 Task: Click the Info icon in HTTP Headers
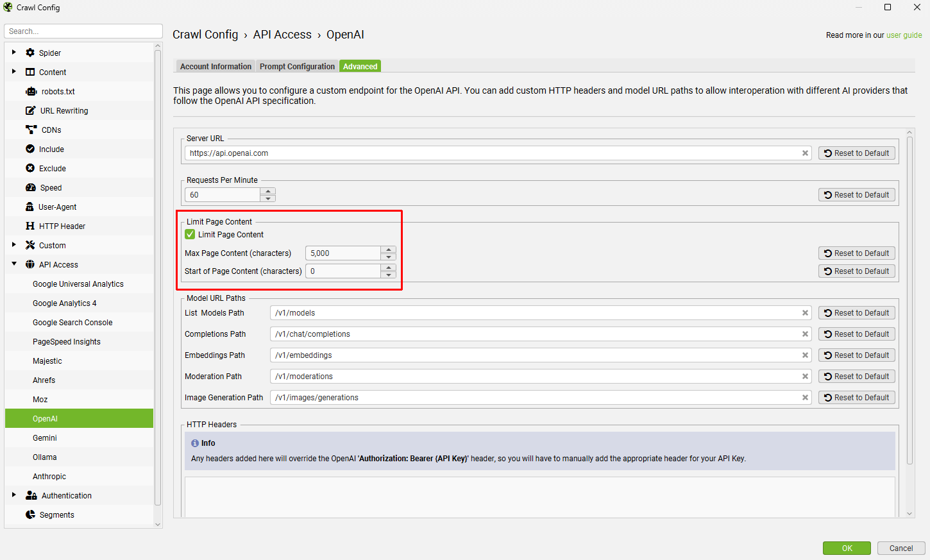(x=195, y=443)
